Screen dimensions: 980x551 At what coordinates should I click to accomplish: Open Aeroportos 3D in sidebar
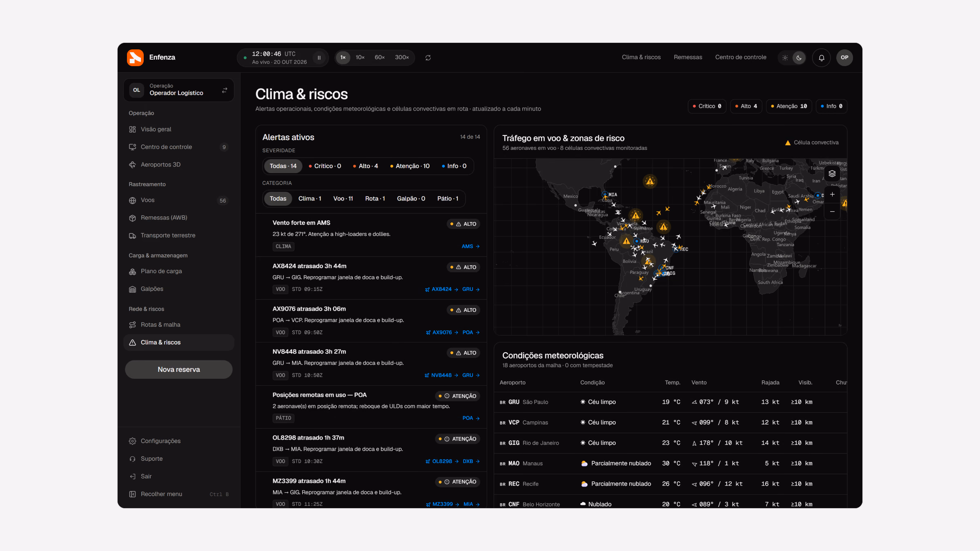coord(179,164)
